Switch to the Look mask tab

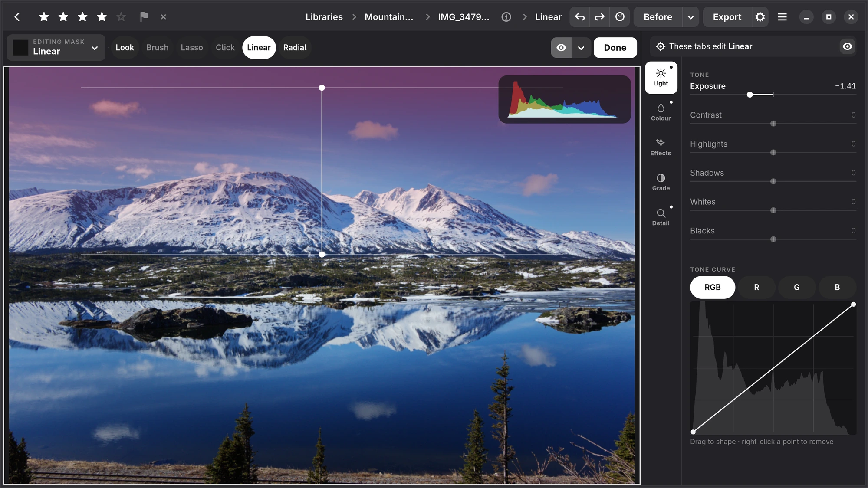(125, 48)
